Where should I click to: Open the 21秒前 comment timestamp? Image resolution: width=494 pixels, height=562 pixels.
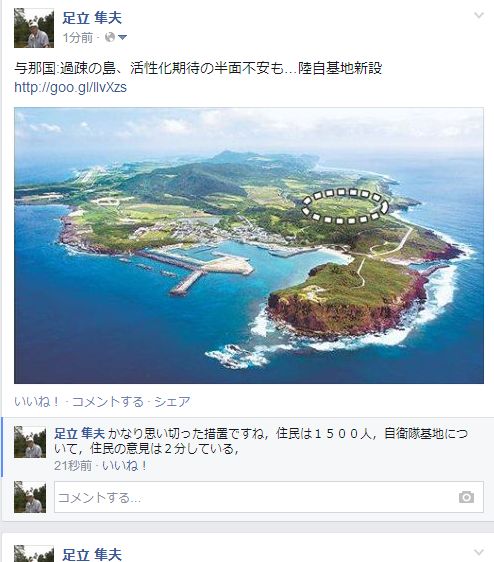(x=73, y=466)
